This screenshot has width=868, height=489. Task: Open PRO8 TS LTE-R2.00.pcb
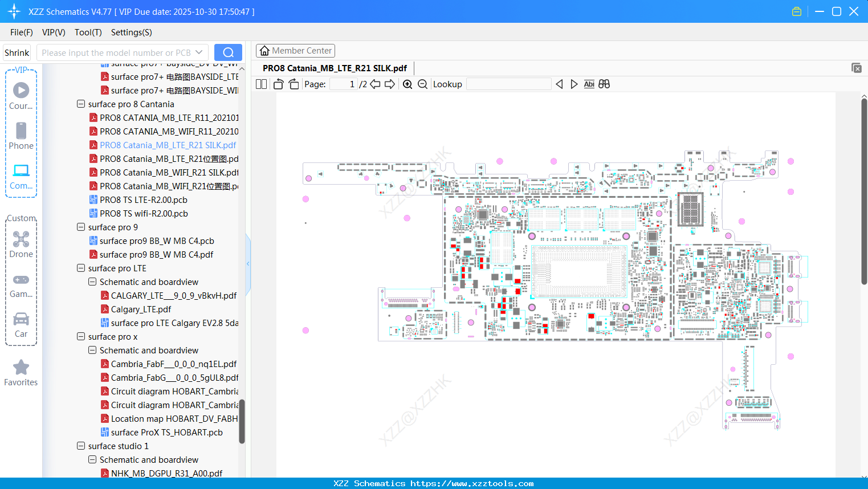point(138,200)
